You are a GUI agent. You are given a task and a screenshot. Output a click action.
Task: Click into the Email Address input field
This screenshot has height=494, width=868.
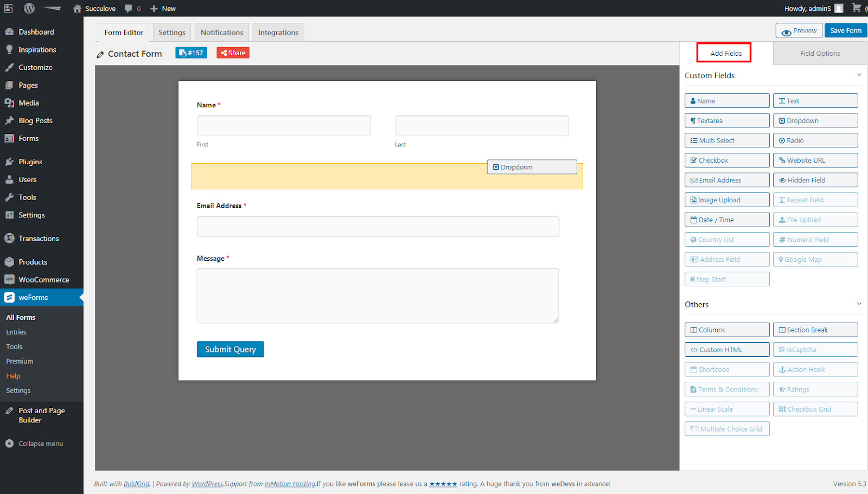point(378,227)
